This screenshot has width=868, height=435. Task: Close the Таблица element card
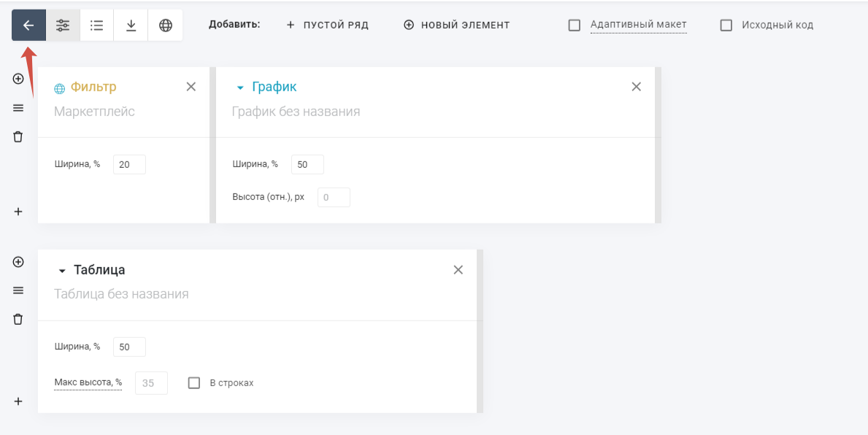(458, 270)
